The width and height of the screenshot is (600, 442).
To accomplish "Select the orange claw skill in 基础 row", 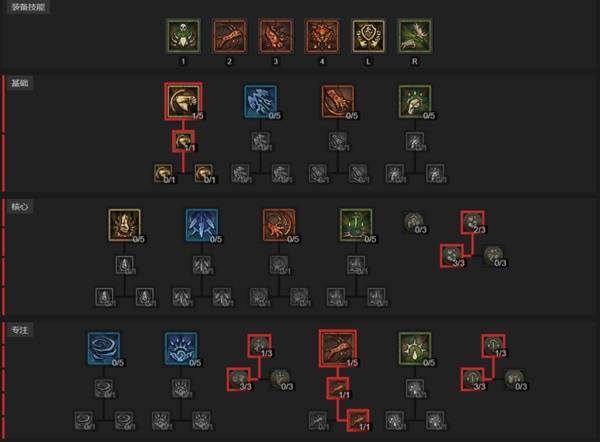I will (338, 101).
